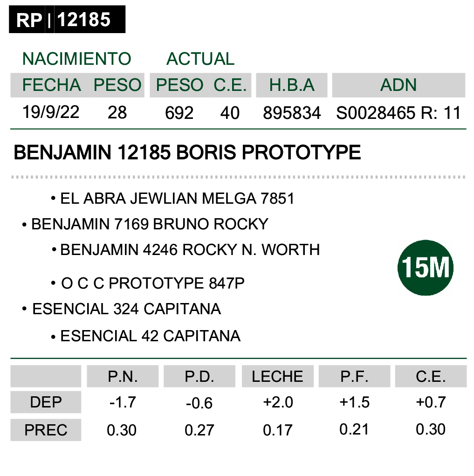Select the LECHE column header

pyautogui.click(x=277, y=376)
